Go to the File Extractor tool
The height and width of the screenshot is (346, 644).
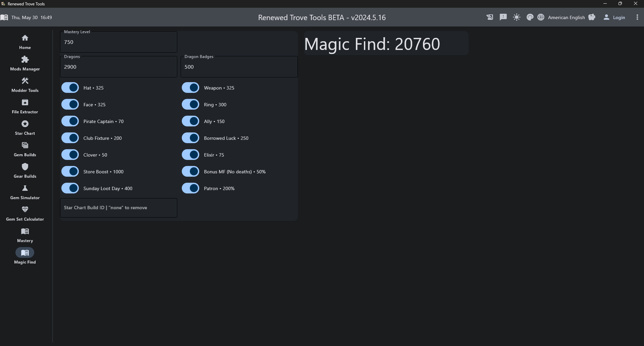point(25,106)
